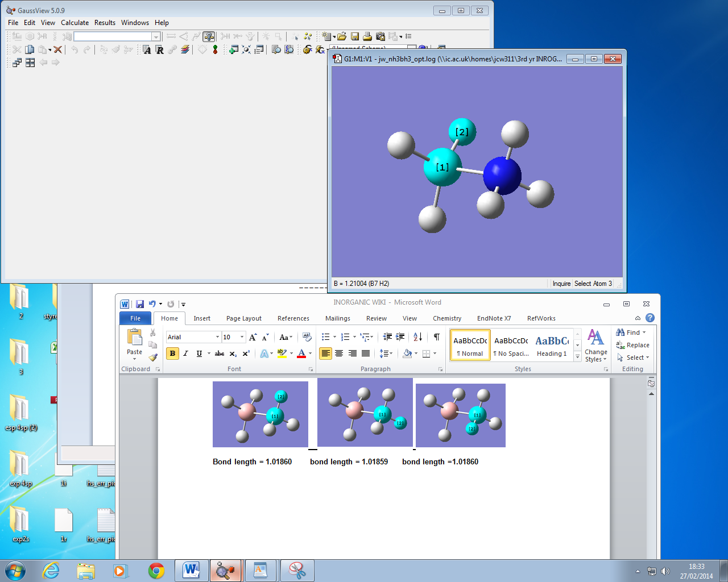
Task: Switch to the Insert tab in Word
Action: click(x=202, y=318)
